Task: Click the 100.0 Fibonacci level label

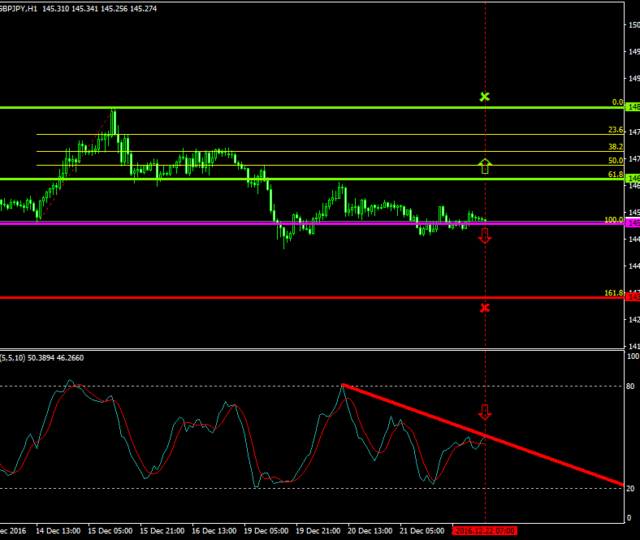Action: tap(613, 219)
